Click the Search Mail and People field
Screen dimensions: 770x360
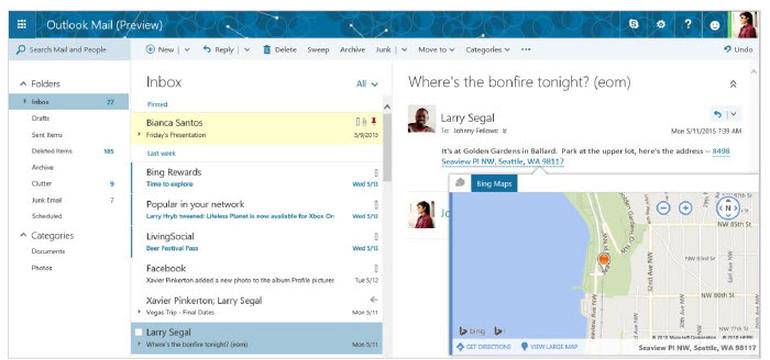(69, 50)
